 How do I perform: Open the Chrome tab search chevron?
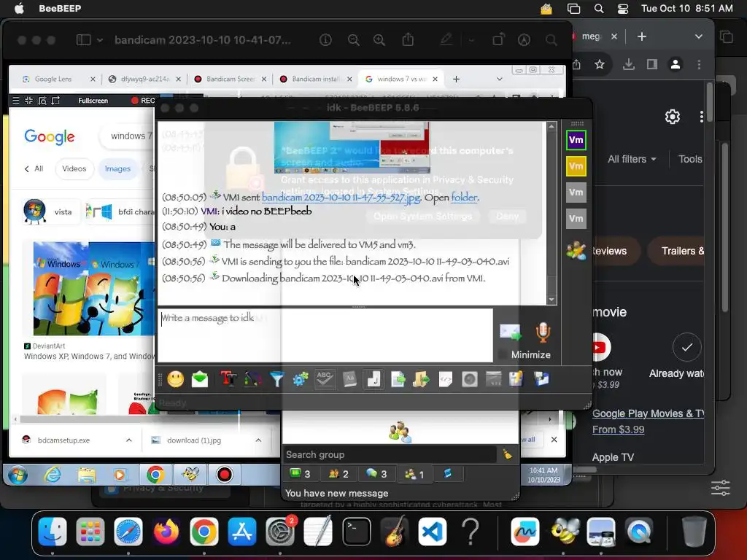(x=698, y=36)
